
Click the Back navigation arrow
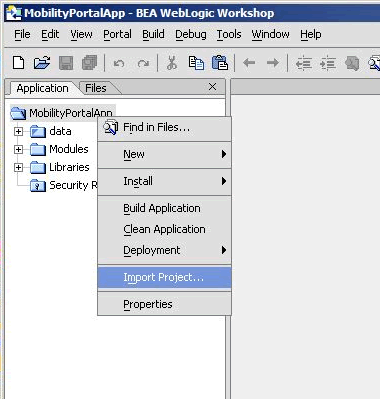(249, 62)
